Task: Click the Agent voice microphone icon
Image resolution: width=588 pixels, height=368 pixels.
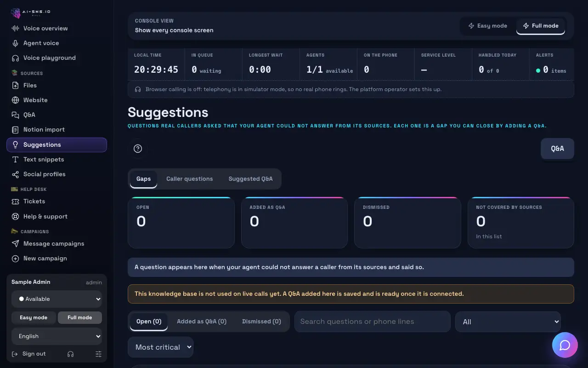Action: tap(15, 43)
